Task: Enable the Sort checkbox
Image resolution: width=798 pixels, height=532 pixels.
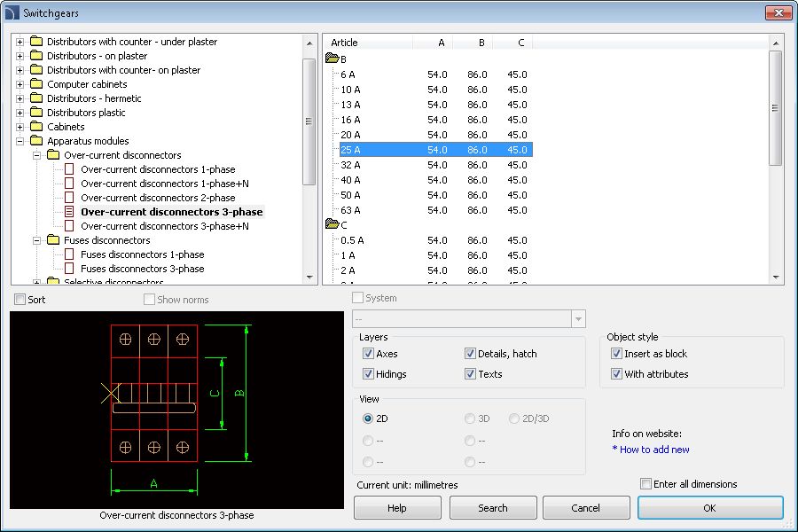Action: tap(21, 300)
